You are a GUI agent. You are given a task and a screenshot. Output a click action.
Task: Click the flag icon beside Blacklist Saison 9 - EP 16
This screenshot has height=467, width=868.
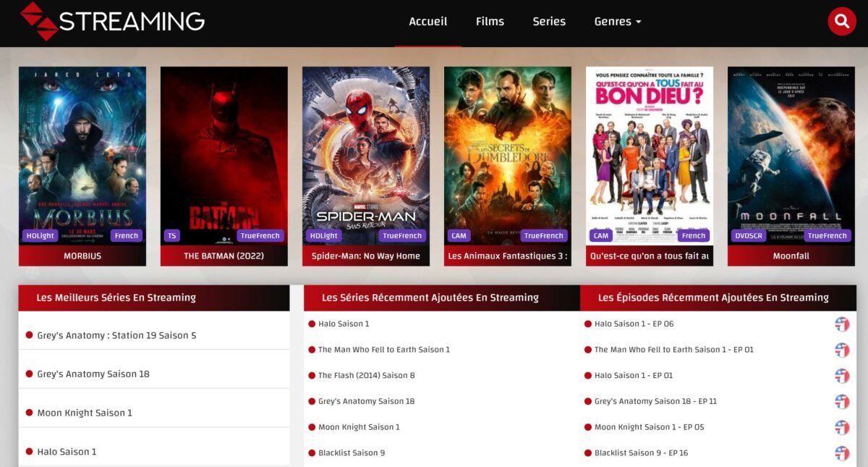842,453
